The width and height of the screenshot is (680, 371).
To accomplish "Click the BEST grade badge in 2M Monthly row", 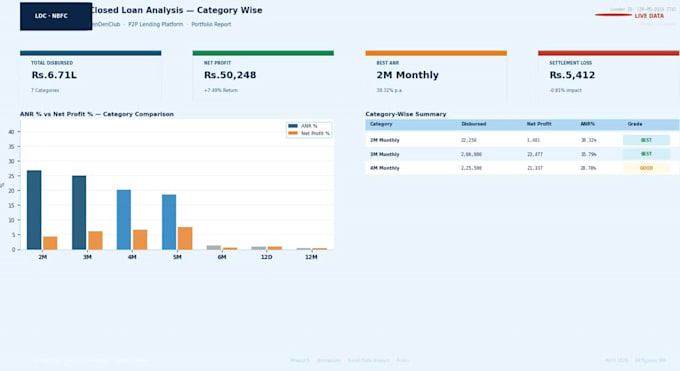I will click(x=646, y=140).
